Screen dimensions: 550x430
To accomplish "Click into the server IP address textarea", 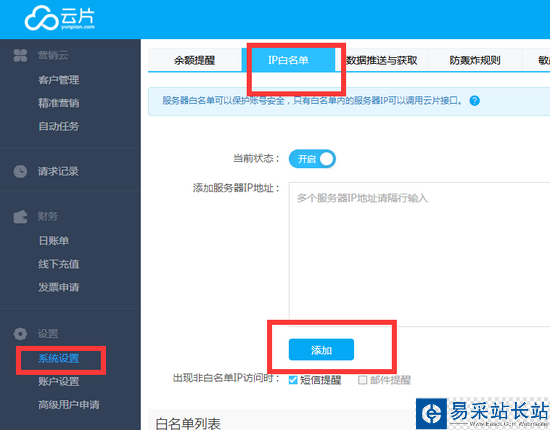I will [x=419, y=254].
